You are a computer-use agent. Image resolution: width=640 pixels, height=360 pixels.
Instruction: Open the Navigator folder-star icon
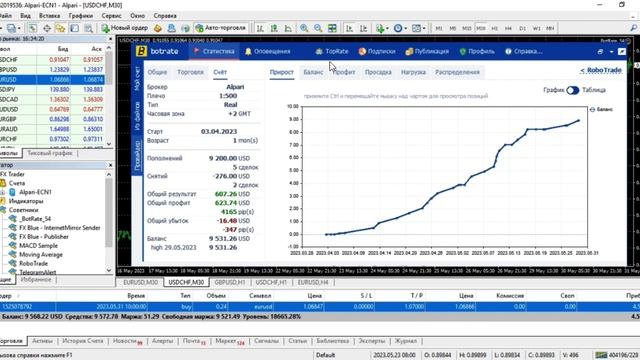(60, 28)
